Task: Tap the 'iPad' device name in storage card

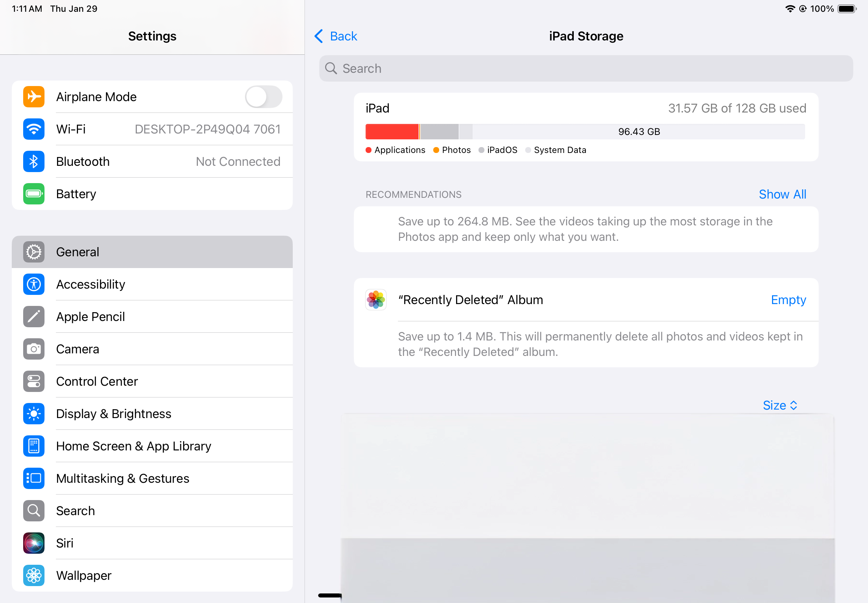Action: [x=377, y=108]
